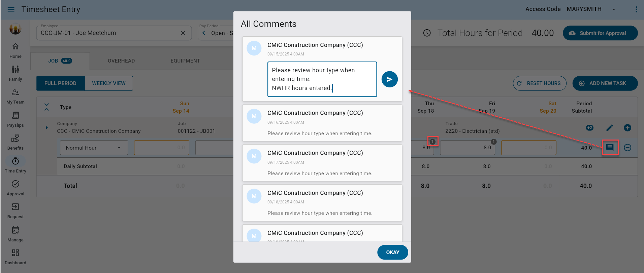Open Dashboard in sidebar

(15, 257)
